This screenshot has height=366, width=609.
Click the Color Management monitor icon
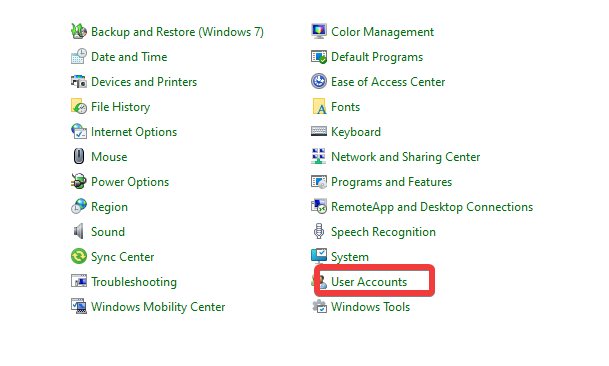click(319, 31)
